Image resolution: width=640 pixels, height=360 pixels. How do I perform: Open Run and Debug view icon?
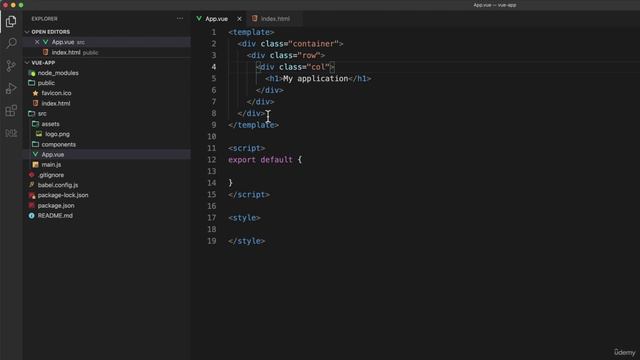11,88
